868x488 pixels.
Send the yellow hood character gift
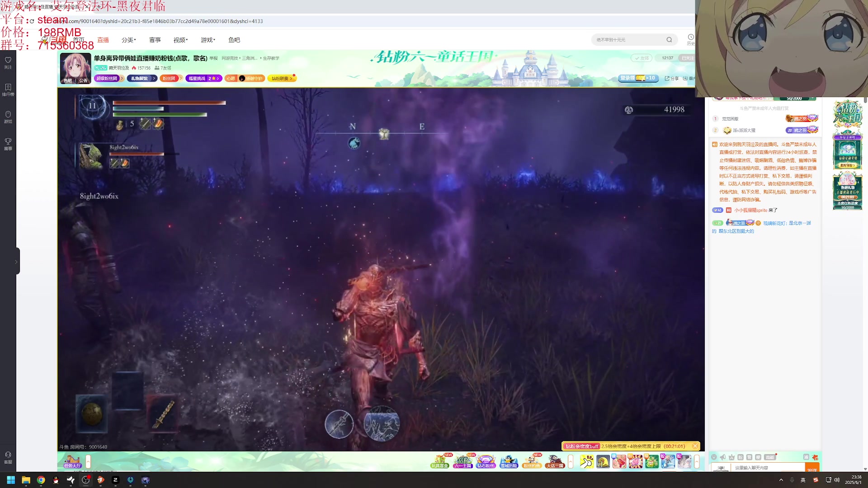(x=603, y=461)
